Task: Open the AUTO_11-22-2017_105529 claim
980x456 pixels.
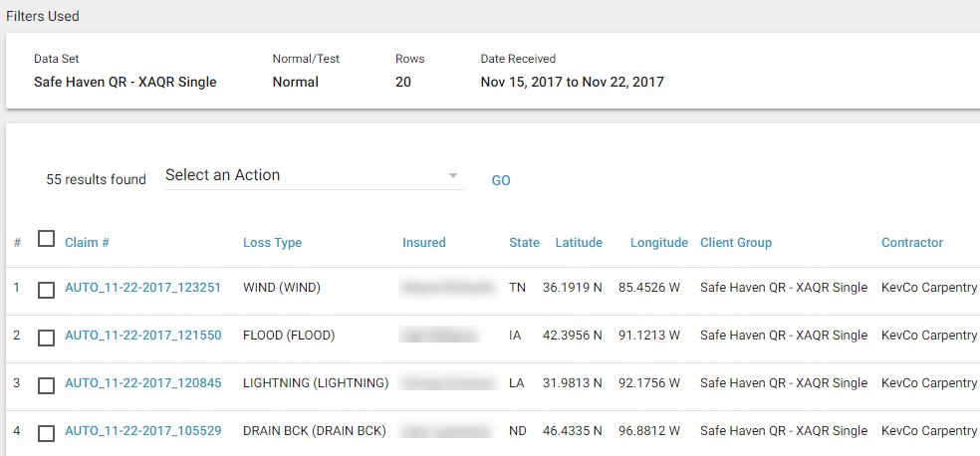Action: [142, 431]
